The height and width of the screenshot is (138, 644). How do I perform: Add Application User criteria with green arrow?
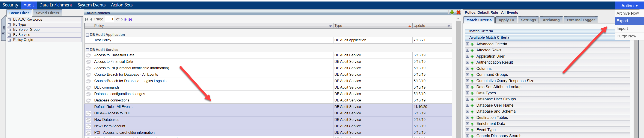click(x=472, y=57)
